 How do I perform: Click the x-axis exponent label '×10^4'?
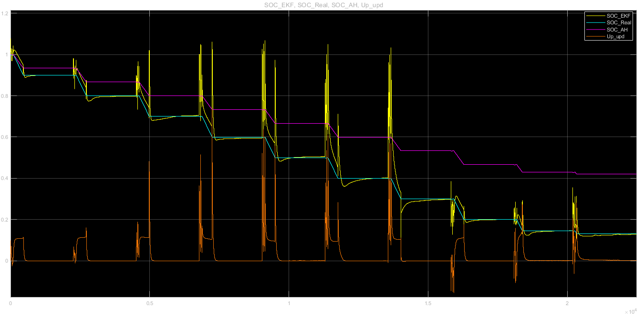coord(630,312)
